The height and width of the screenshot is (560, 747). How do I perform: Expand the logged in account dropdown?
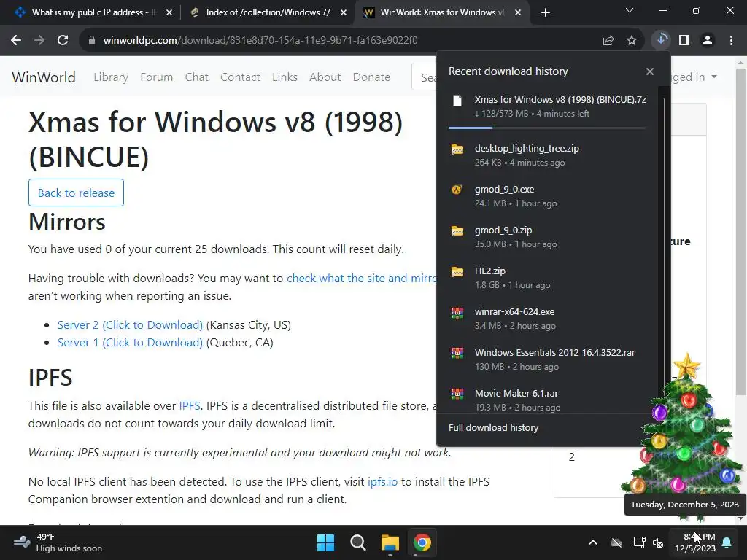(694, 77)
